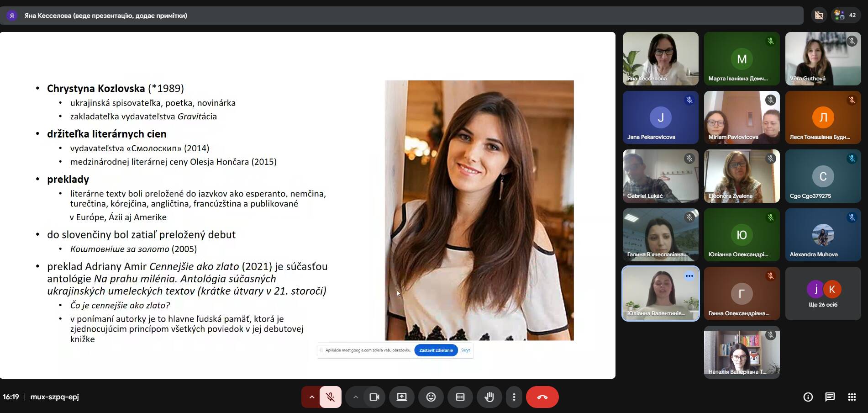This screenshot has width=868, height=413.
Task: Expand video settings arrow beside camera
Action: click(x=355, y=397)
